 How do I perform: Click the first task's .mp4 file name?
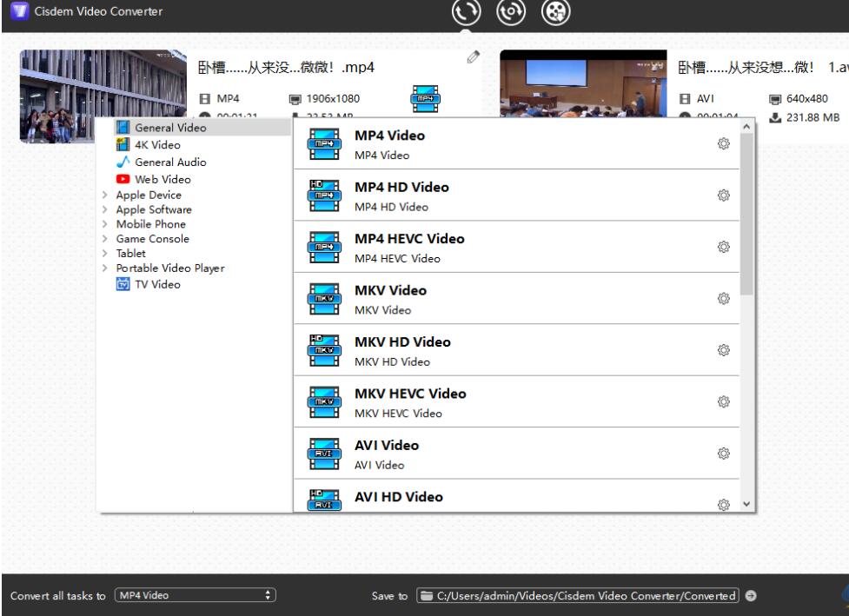(x=286, y=67)
